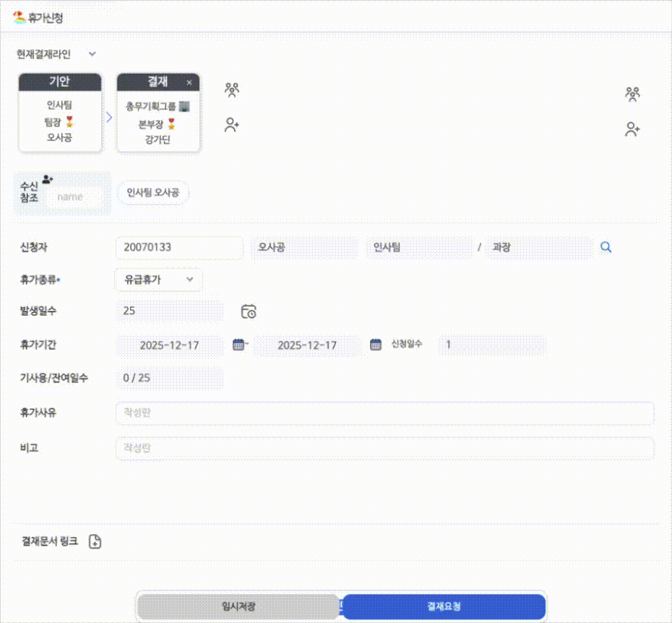The height and width of the screenshot is (623, 672).
Task: Click the add-recipient icon next to 수신참조
Action: click(48, 179)
